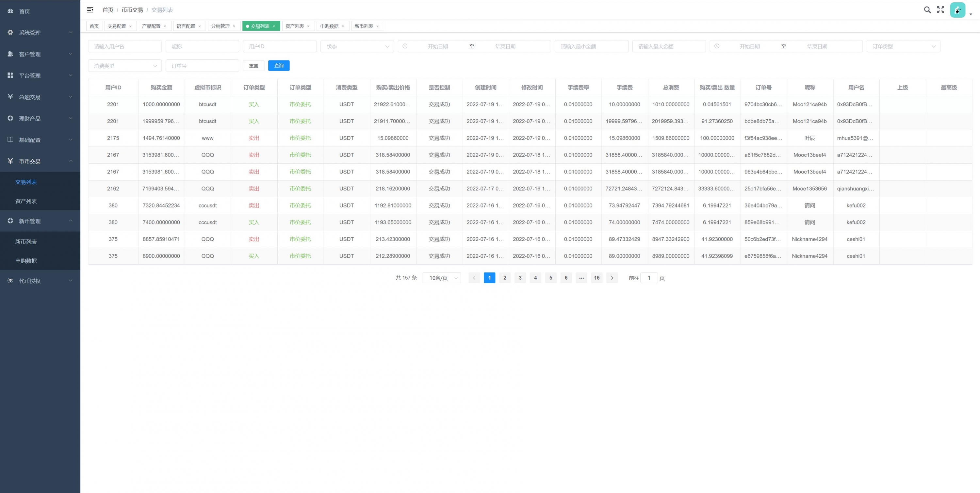This screenshot has width=980, height=493.
Task: Focus the 请输入用户名 input field
Action: coord(124,46)
